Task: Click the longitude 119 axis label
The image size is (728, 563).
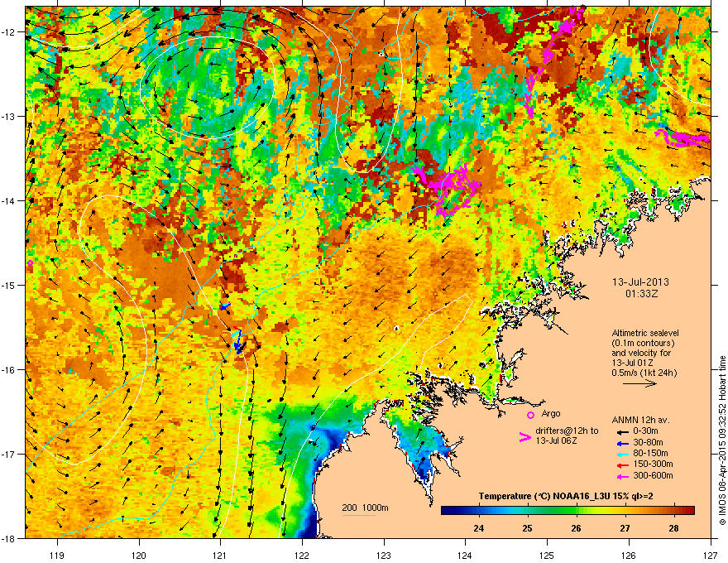Action: click(57, 555)
